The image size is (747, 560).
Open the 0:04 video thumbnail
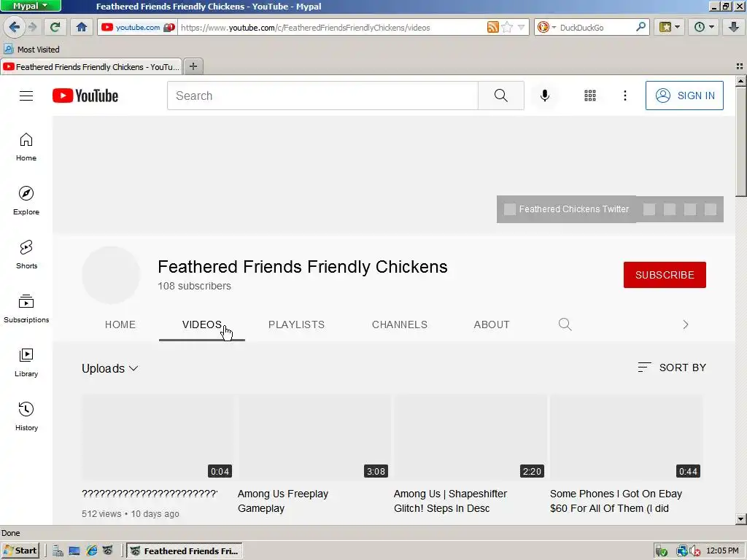(x=158, y=437)
